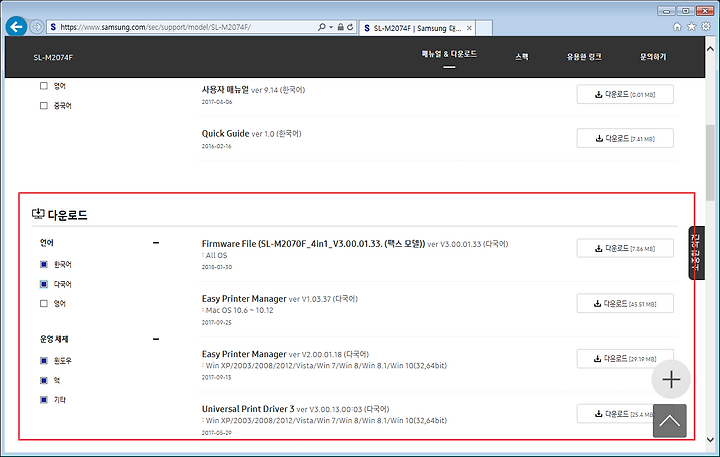
Task: Open the Firmware File title link
Action: 314,243
